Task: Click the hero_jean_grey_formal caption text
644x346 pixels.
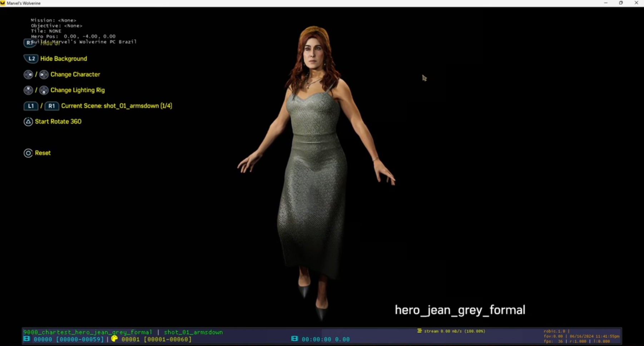Action: pos(460,310)
